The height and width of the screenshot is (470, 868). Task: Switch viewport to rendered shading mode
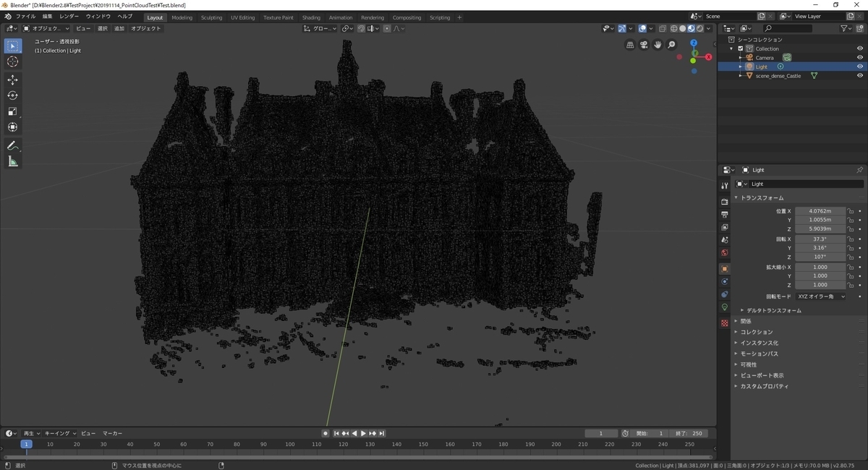(x=700, y=28)
